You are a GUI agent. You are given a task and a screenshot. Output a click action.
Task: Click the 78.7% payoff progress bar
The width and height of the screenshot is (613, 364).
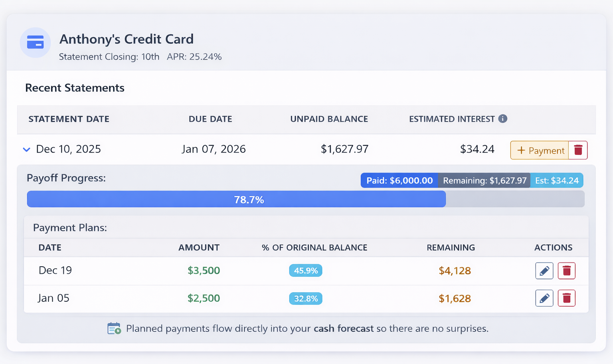249,199
